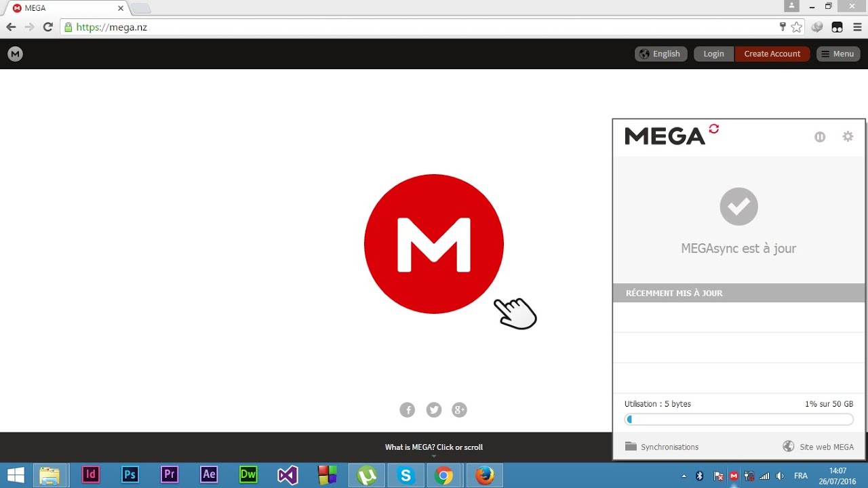Image resolution: width=868 pixels, height=488 pixels.
Task: Click 'Utilisation : 5 bytes' text
Action: coord(658,404)
